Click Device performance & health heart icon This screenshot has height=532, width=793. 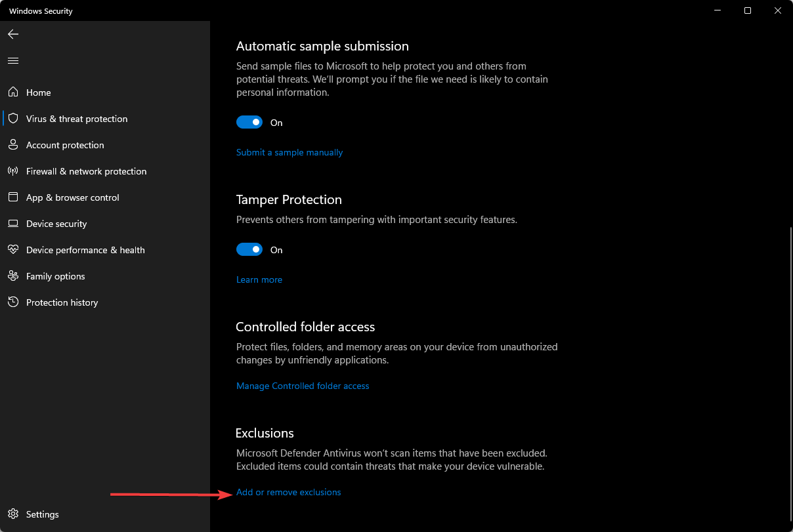(x=13, y=250)
